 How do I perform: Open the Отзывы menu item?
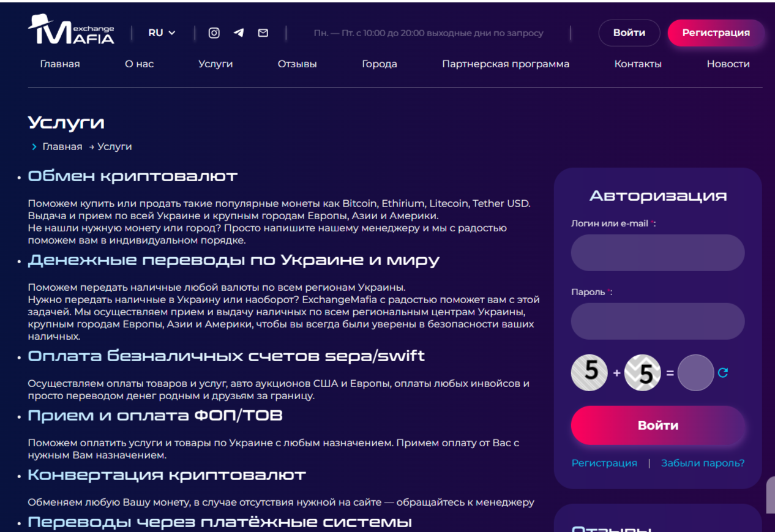point(298,64)
